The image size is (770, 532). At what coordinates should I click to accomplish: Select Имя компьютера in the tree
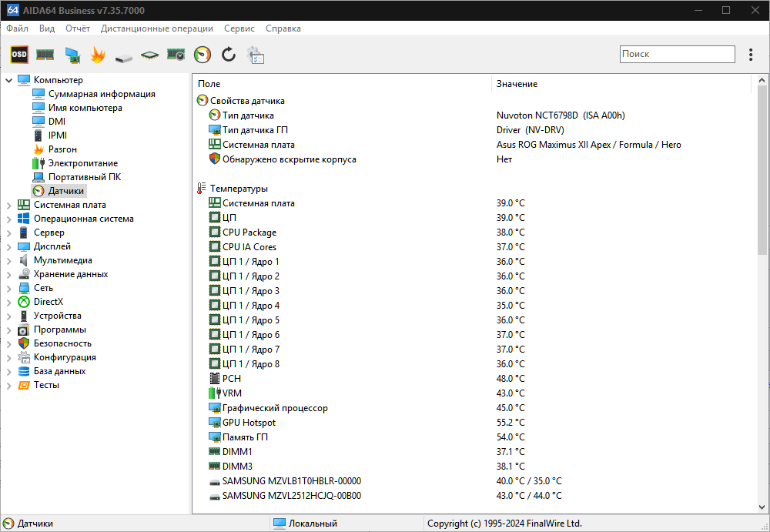(x=85, y=108)
